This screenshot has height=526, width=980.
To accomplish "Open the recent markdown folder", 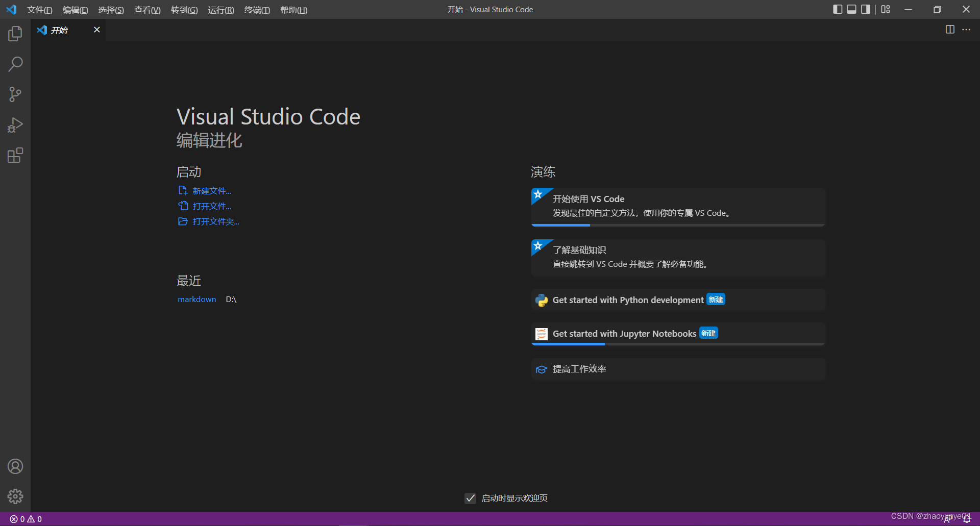I will 197,299.
